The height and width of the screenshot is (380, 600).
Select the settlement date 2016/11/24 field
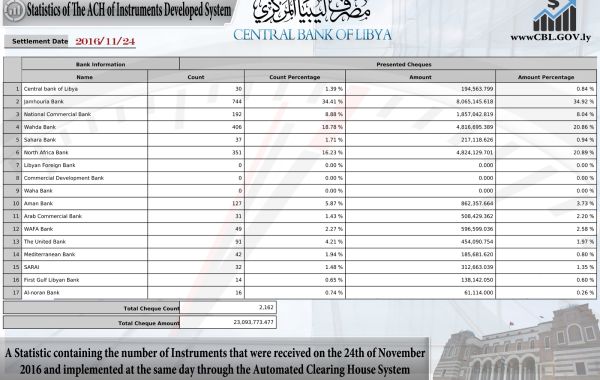(105, 41)
